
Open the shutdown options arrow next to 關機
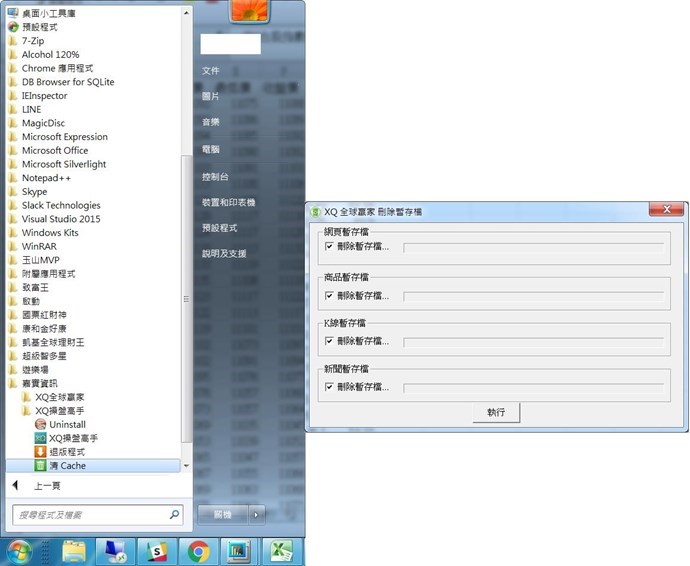click(257, 514)
